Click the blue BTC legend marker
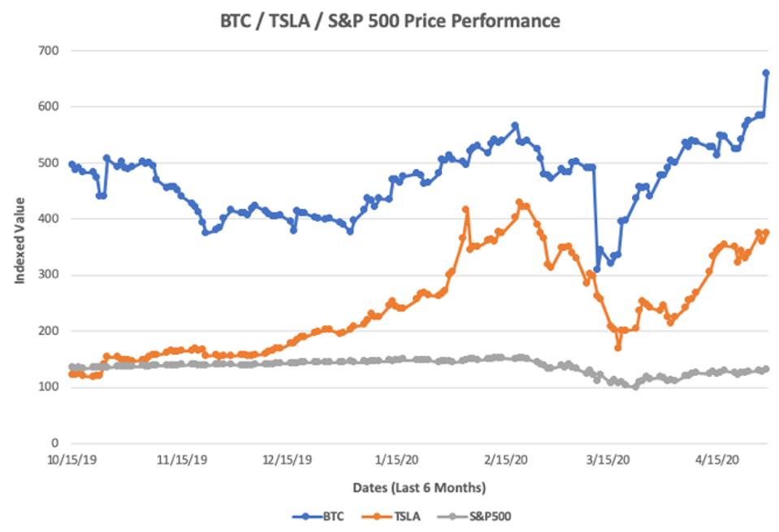 305,516
